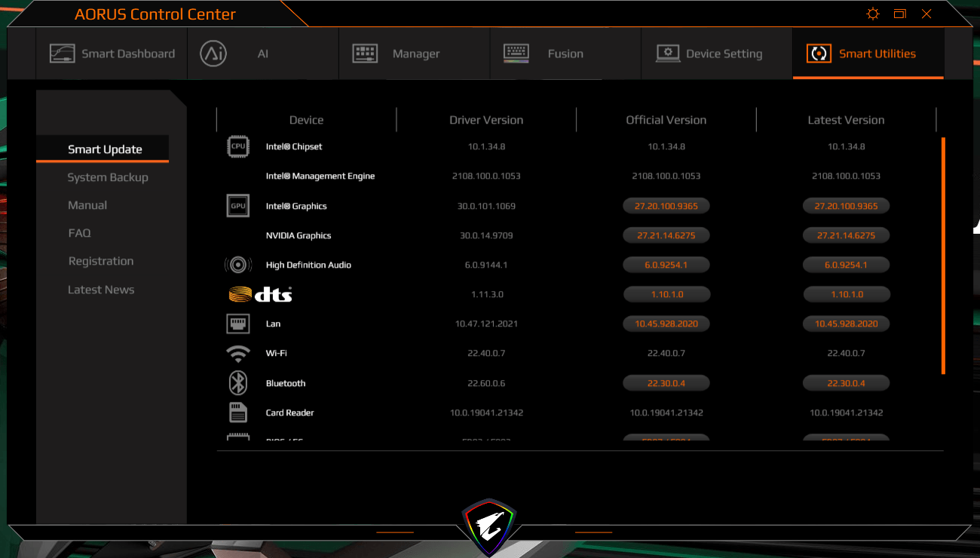Click High Definition Audio official version 6.0.9254.1
The height and width of the screenshot is (558, 980).
click(x=666, y=265)
